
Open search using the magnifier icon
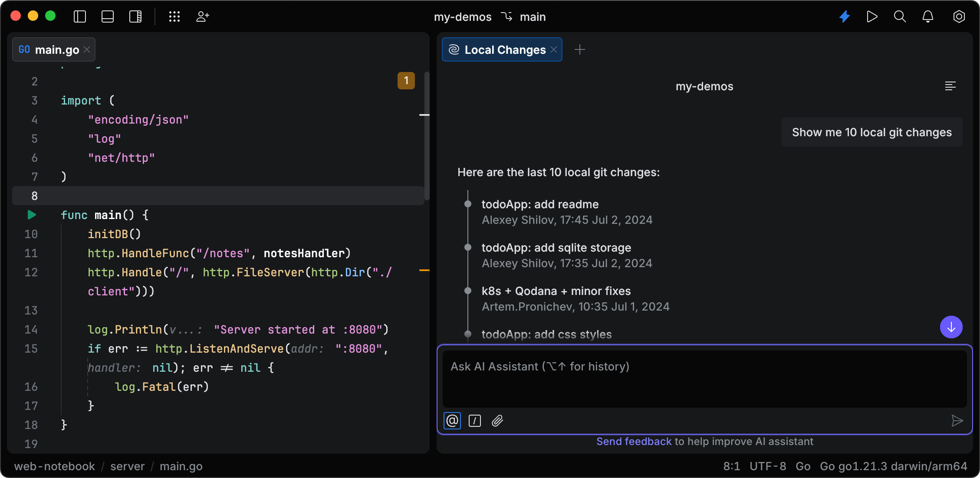(900, 17)
